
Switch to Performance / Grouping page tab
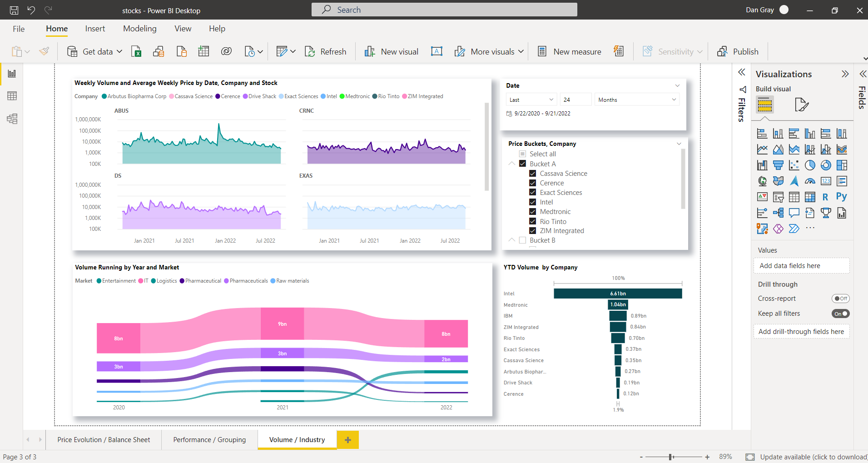(209, 440)
